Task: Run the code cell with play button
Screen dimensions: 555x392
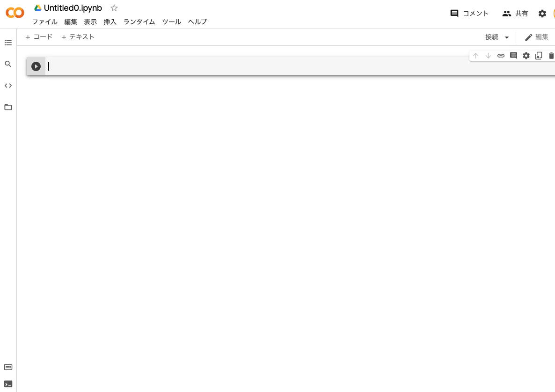Action: point(36,66)
